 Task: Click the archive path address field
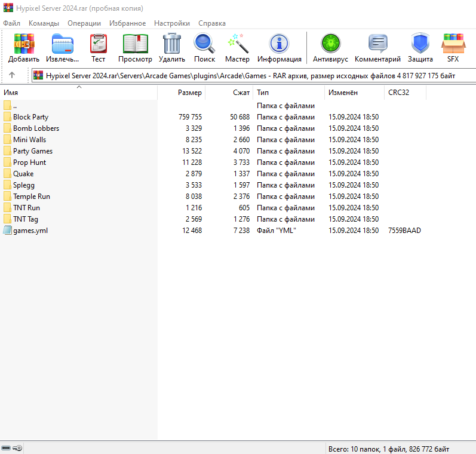point(254,75)
